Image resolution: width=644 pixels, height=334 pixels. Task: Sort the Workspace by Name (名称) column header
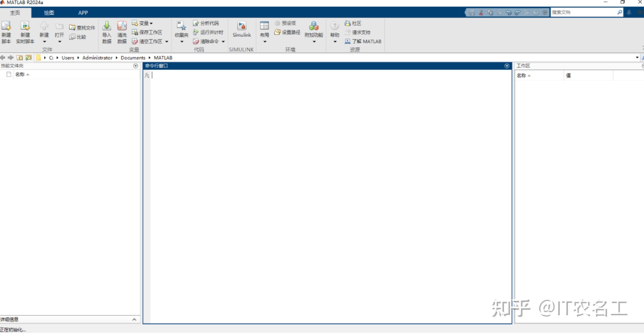pyautogui.click(x=522, y=76)
